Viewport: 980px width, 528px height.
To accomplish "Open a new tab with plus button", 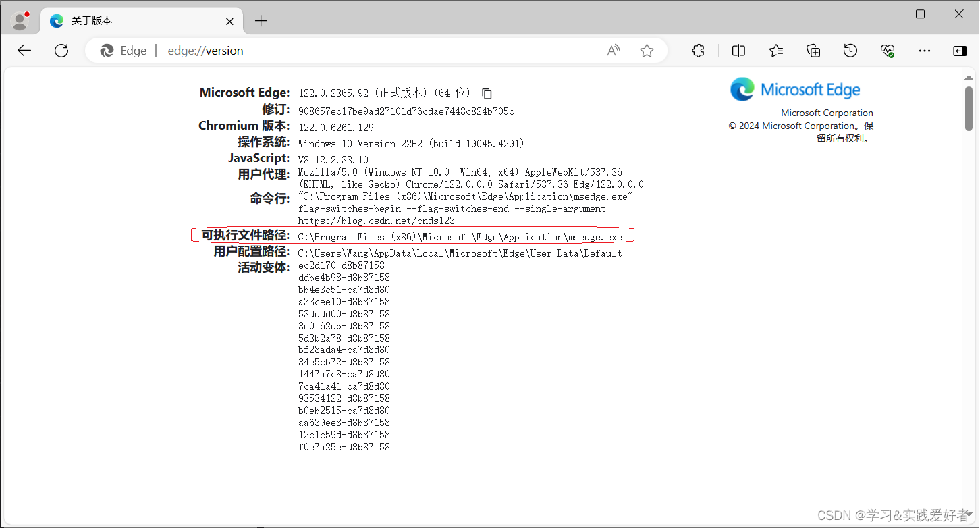I will click(261, 21).
